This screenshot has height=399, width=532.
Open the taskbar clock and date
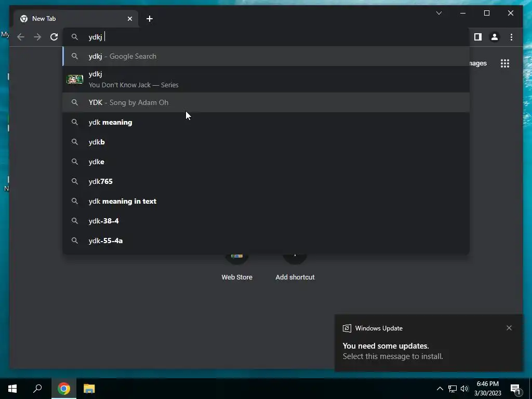487,389
